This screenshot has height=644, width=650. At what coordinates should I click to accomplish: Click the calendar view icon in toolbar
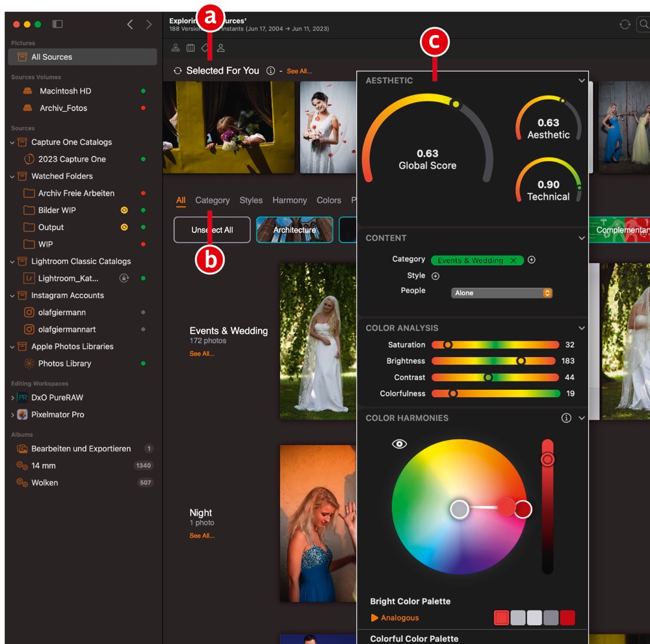[190, 48]
